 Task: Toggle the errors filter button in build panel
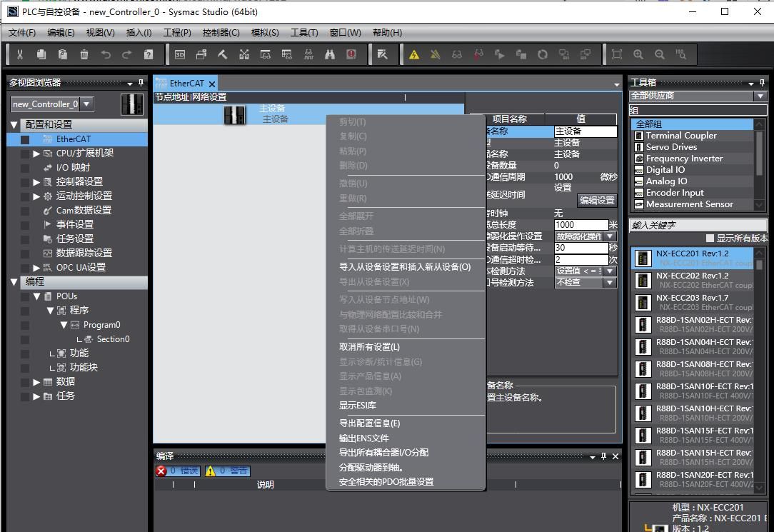click(178, 471)
